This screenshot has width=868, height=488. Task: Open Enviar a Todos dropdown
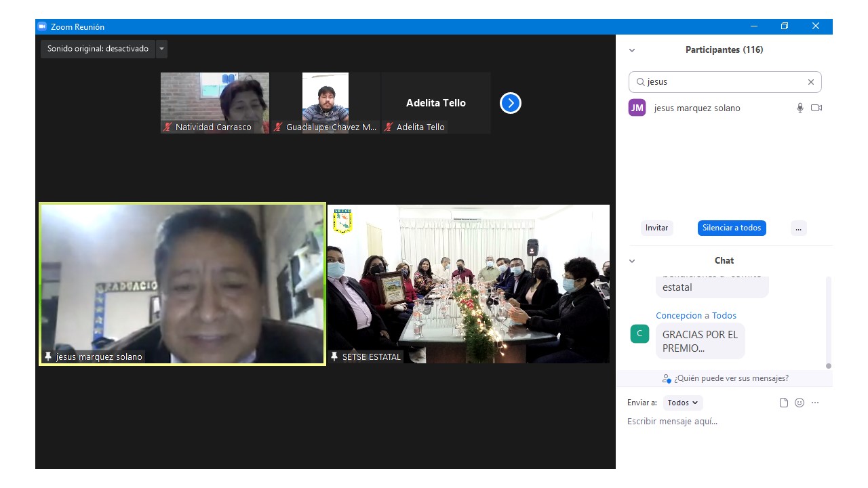(683, 403)
